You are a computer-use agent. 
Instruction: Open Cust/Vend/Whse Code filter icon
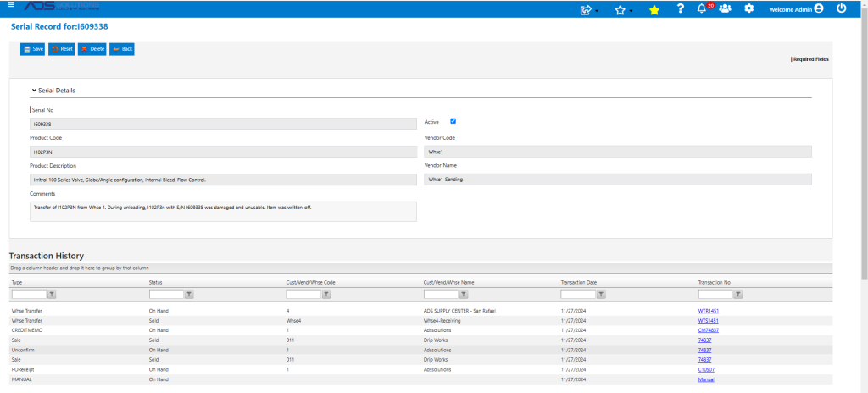click(x=326, y=295)
